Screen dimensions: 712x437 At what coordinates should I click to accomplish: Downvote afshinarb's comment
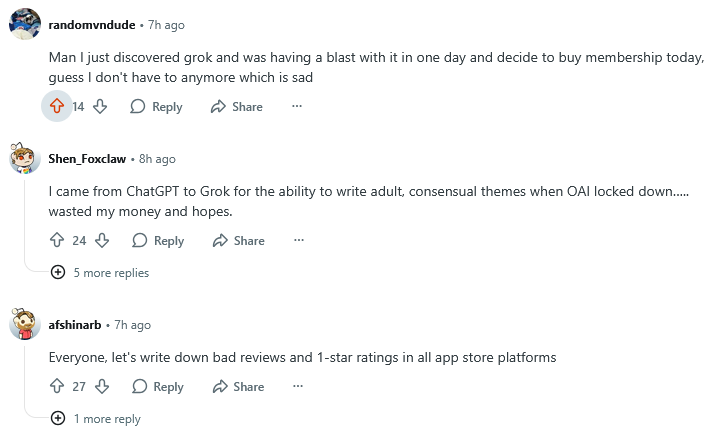pyautogui.click(x=102, y=386)
